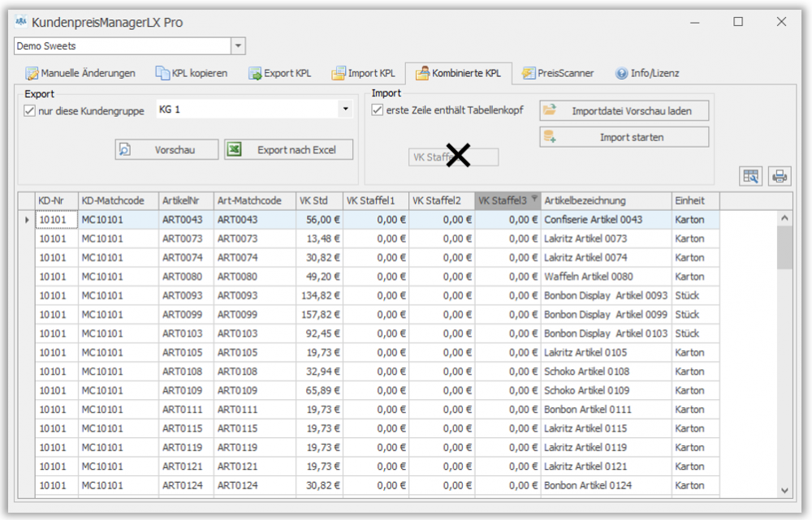Click Export nach Excel button

(289, 149)
